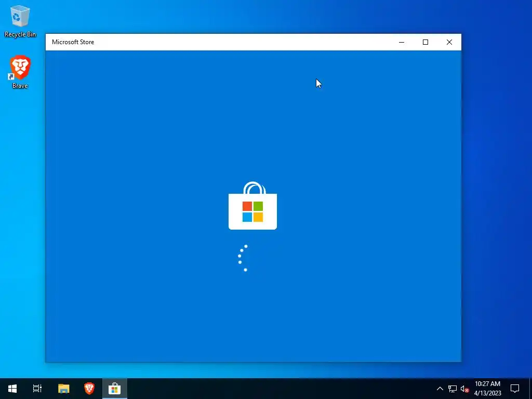Open Task View on the taskbar
Image resolution: width=532 pixels, height=399 pixels.
pyautogui.click(x=37, y=389)
